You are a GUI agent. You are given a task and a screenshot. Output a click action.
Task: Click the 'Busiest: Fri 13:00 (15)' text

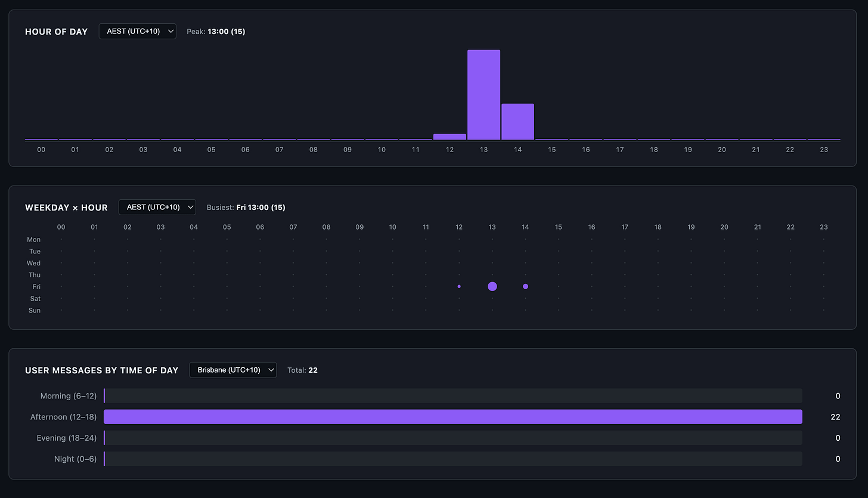tap(246, 208)
